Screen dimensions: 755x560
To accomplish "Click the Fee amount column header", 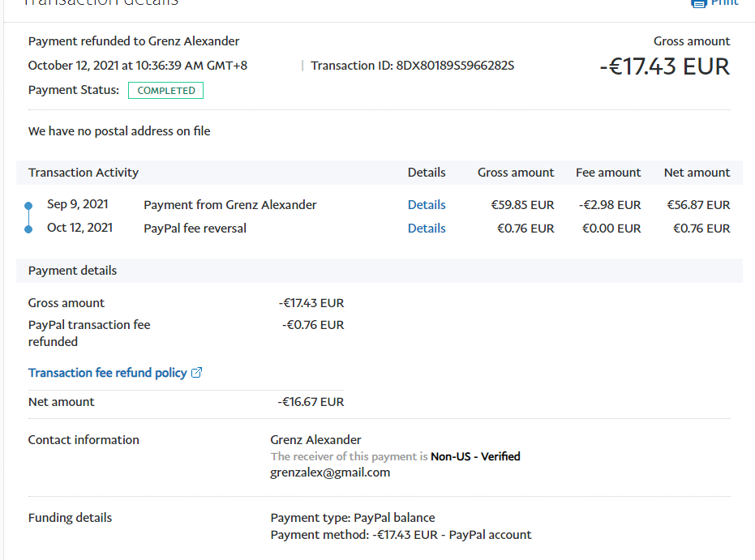I will click(608, 173).
